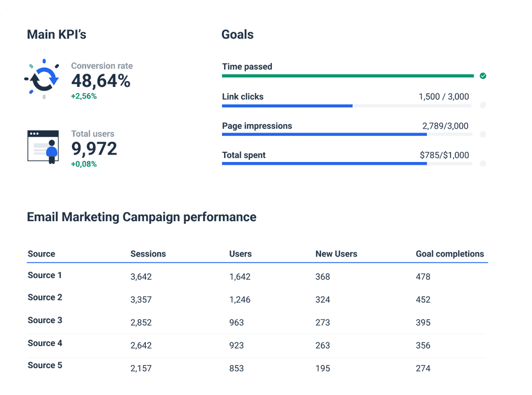Click the Total spent progress bar

[347, 164]
